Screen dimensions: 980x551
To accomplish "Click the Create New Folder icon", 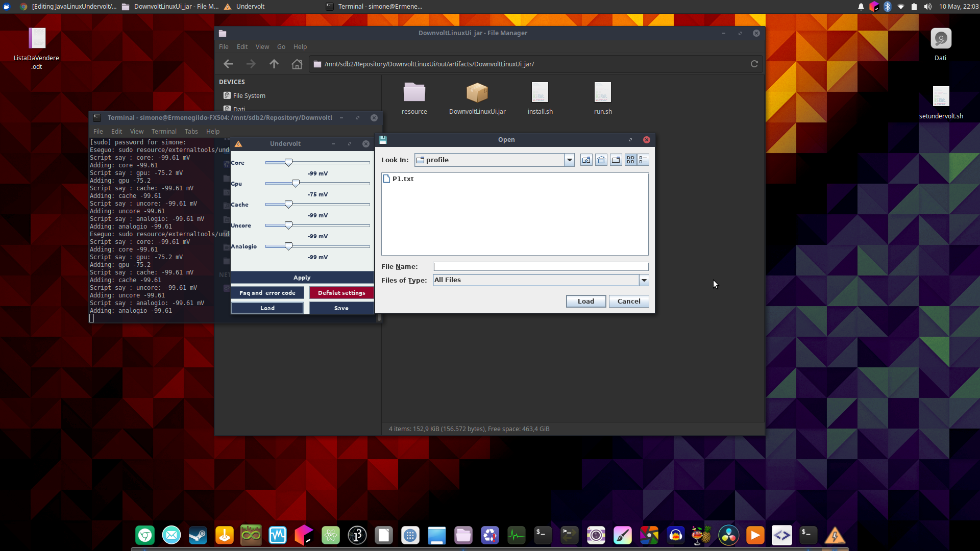I will coord(616,160).
